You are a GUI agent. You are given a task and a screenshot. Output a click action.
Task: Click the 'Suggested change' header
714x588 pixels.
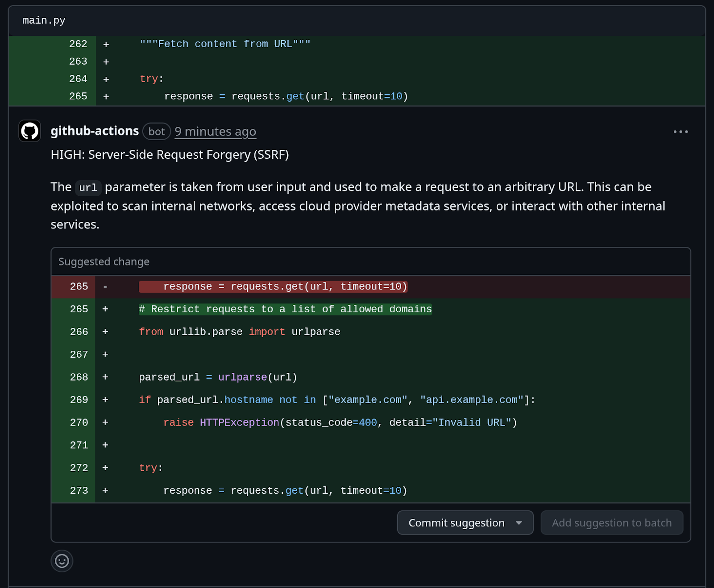click(104, 262)
